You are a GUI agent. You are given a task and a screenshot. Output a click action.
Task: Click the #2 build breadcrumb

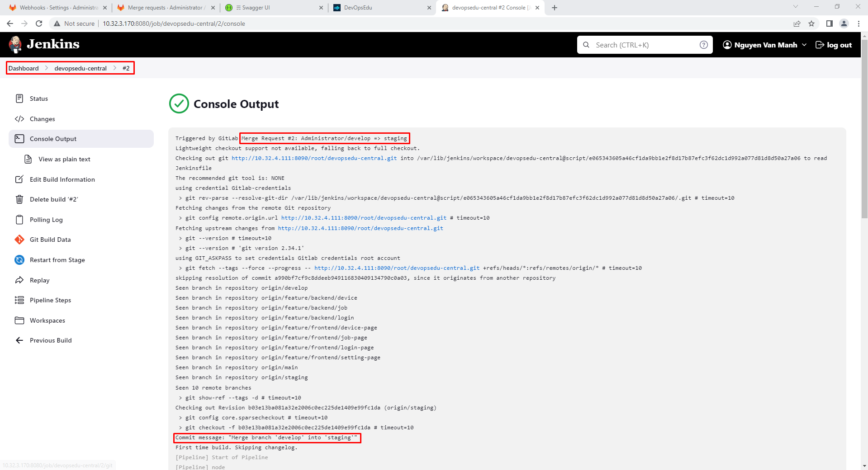pyautogui.click(x=126, y=68)
